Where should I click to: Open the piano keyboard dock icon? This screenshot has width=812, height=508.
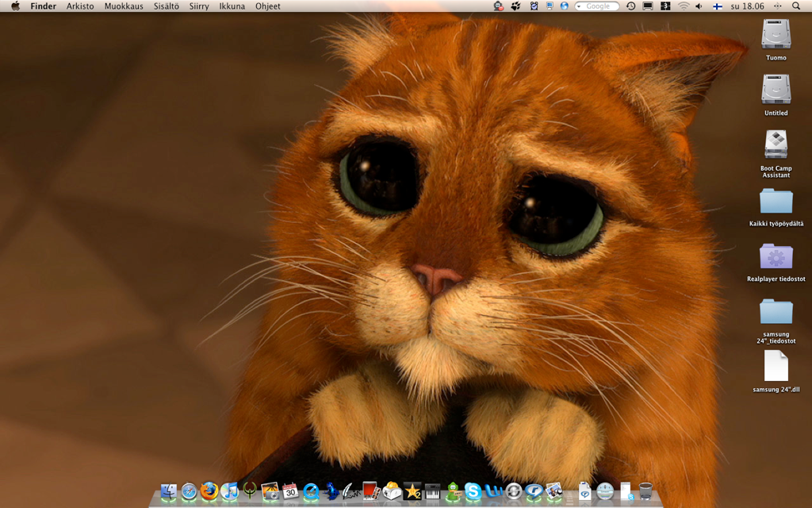click(x=432, y=491)
